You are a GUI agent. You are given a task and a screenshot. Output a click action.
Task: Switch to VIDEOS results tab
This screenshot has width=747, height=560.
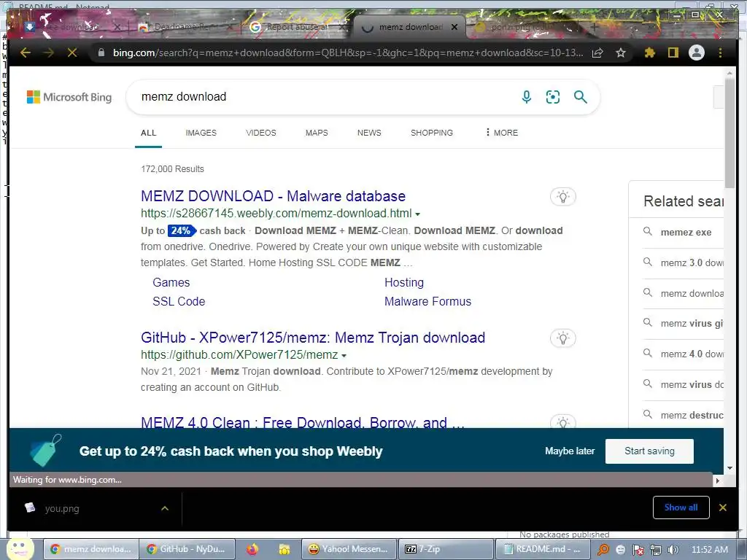(x=261, y=133)
